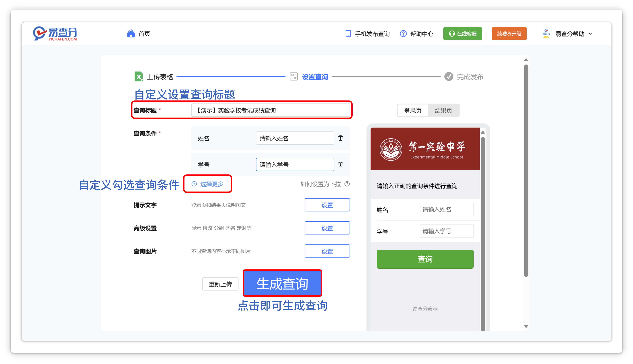
Task: Click the main panel scrollbar thumb
Action: coord(526,171)
